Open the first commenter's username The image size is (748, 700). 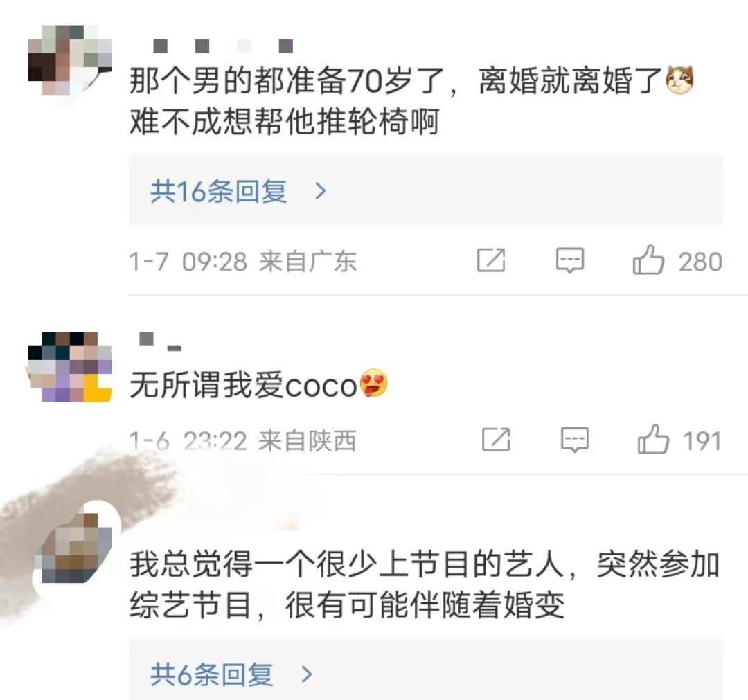222,46
